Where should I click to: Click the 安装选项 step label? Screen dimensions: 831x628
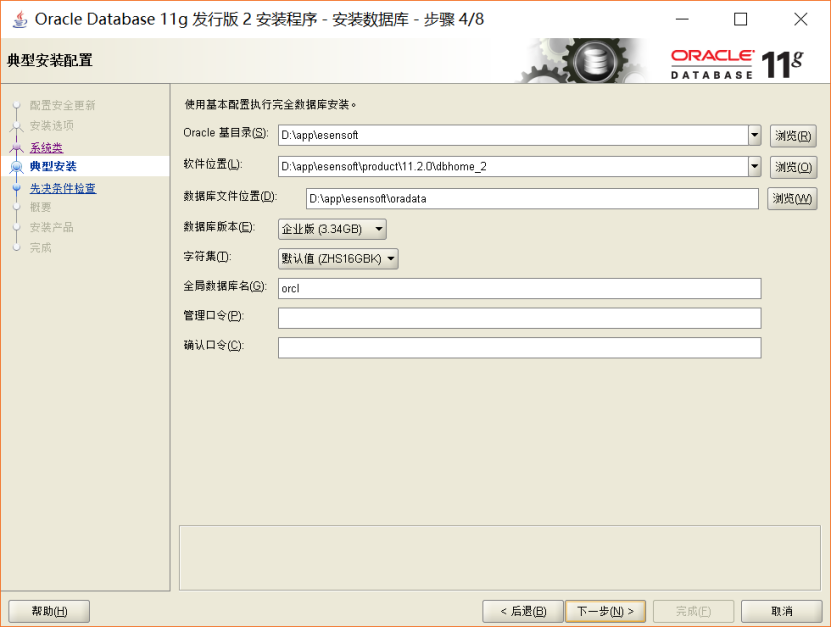pyautogui.click(x=51, y=126)
